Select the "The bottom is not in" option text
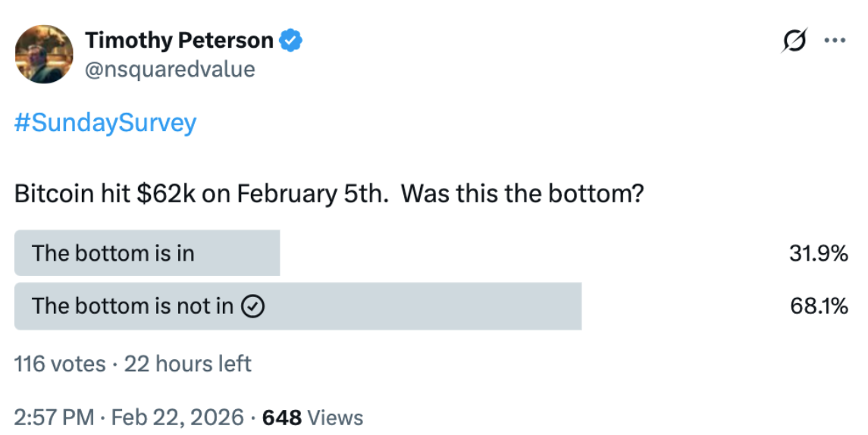The image size is (868, 435). click(x=133, y=306)
